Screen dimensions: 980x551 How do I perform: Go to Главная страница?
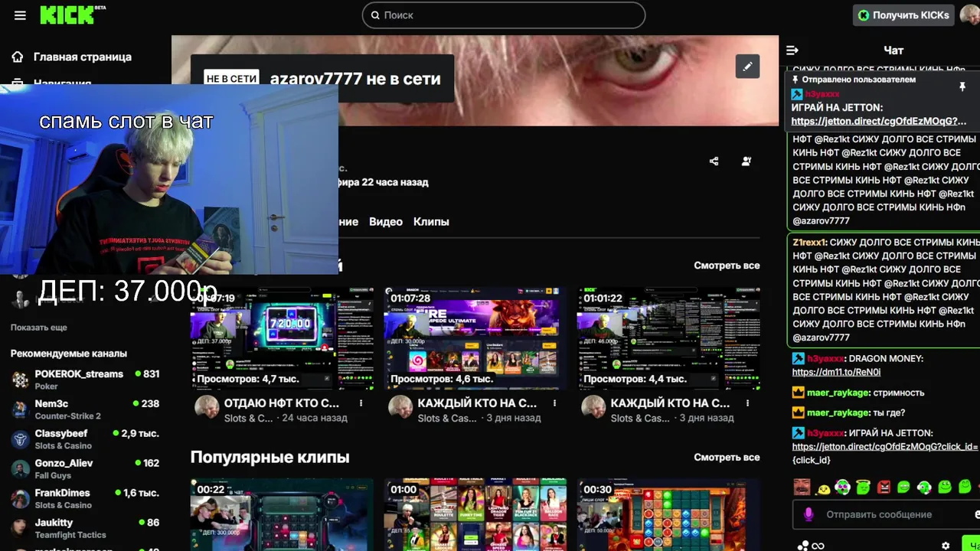(83, 57)
